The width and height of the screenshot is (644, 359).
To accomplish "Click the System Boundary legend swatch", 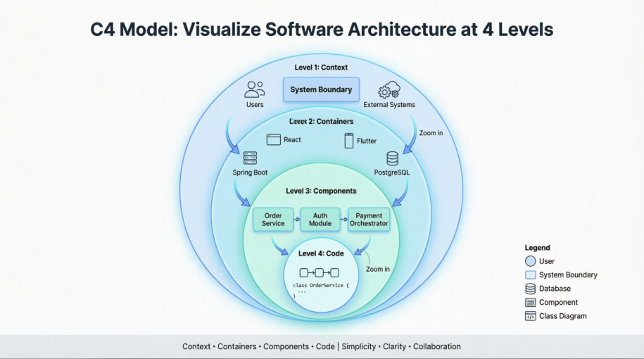I will (x=531, y=275).
